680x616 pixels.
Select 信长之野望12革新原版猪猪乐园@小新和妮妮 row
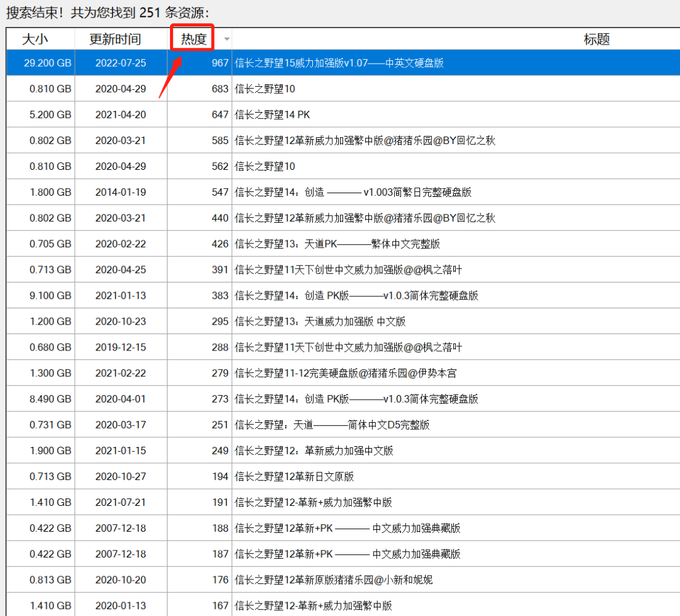click(343, 580)
